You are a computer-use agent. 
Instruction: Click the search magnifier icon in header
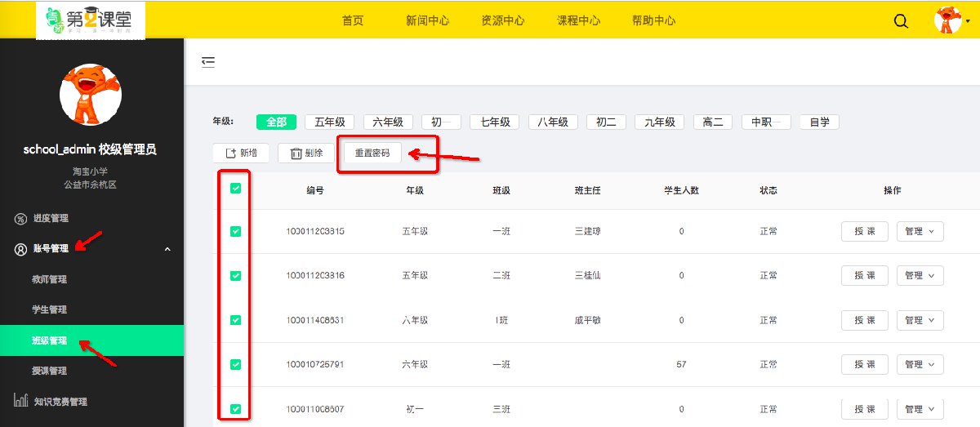(x=901, y=21)
